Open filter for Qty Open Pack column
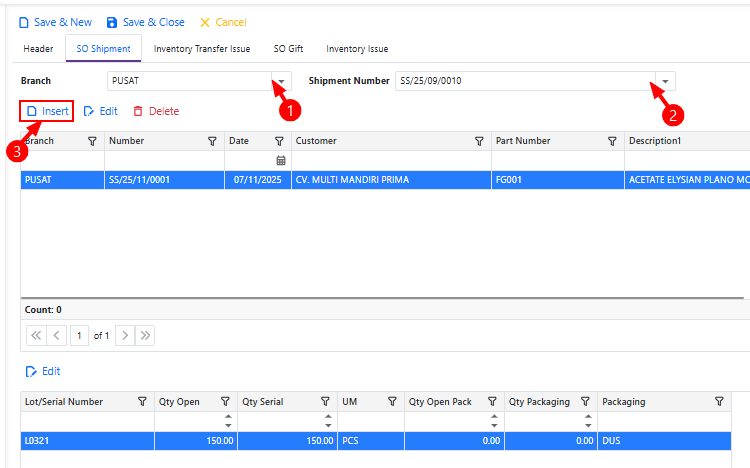Screen dimensions: 750x468 pyautogui.click(x=492, y=401)
